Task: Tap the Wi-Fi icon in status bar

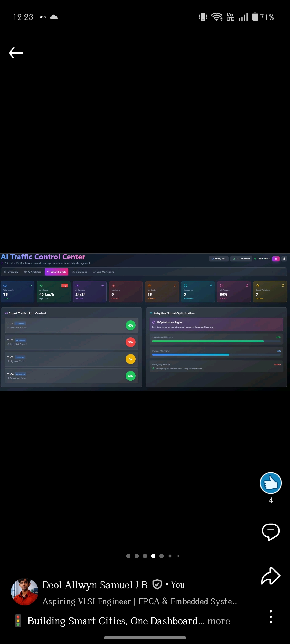Action: pos(217,17)
